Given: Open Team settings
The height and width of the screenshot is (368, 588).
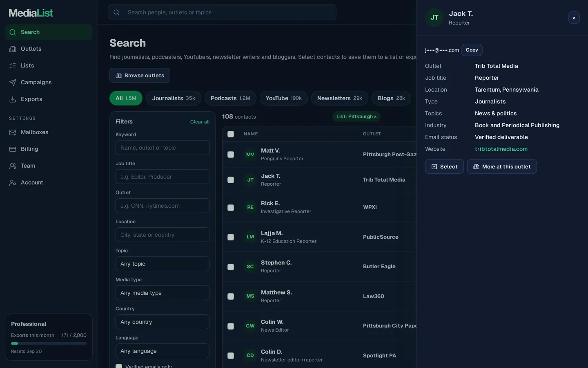Looking at the screenshot, I should tap(49, 166).
